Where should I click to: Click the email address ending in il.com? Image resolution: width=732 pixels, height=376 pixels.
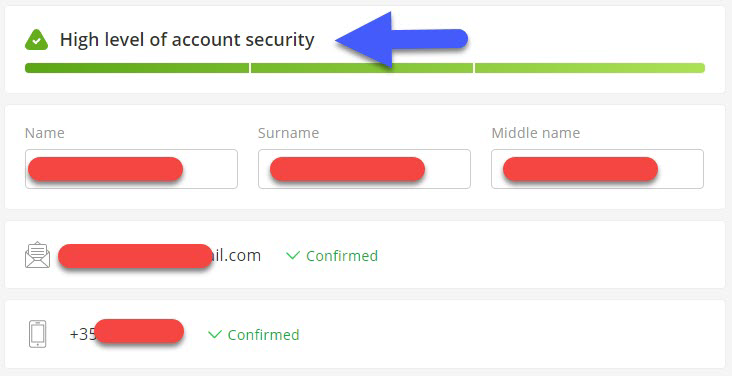(x=159, y=255)
